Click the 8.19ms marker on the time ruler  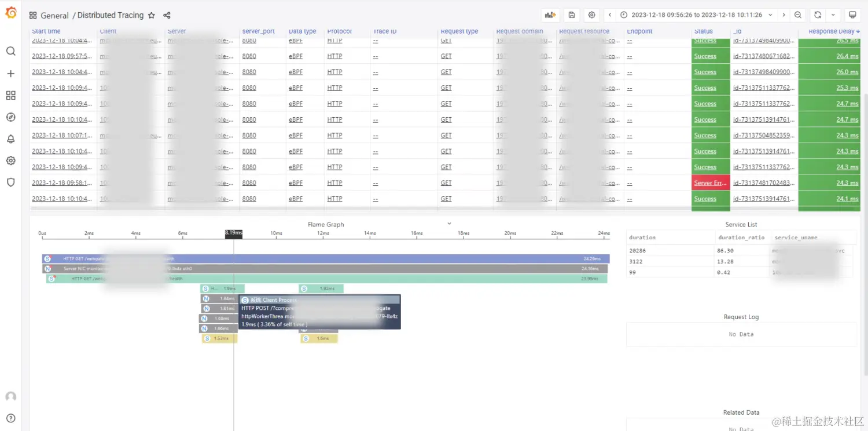coord(233,232)
